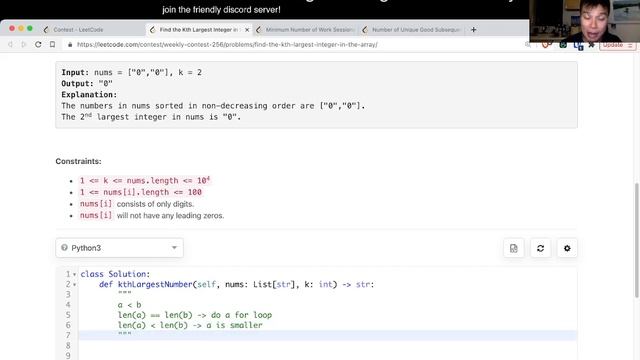Select the Find the Kth Largest Integer tab
This screenshot has height=360, width=640.
tap(199, 30)
